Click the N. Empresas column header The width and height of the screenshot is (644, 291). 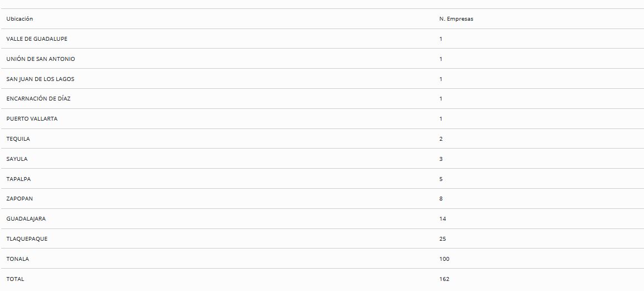point(456,19)
